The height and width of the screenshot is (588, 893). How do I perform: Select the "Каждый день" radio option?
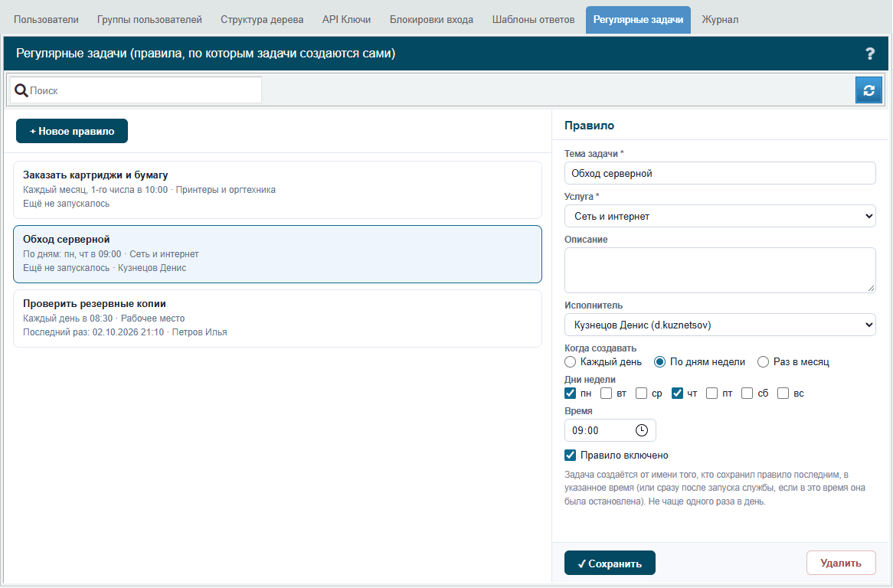pyautogui.click(x=570, y=362)
